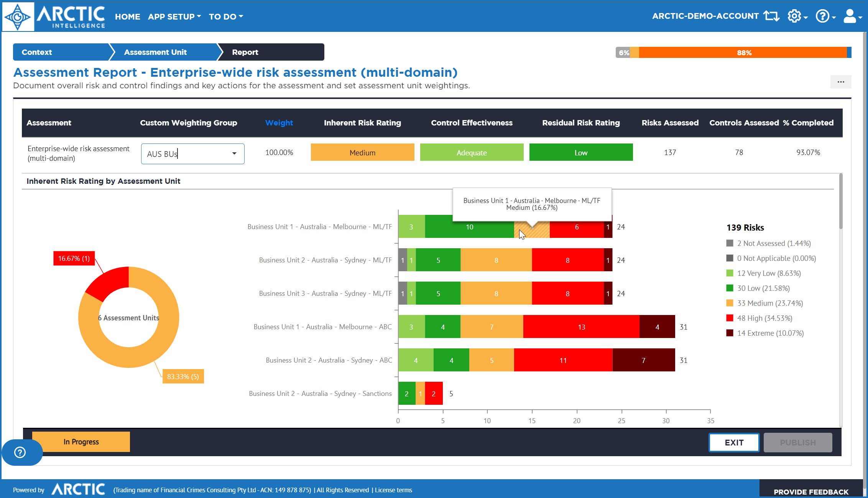This screenshot has height=498, width=868.
Task: Click the 137 risks assessed value
Action: point(670,152)
